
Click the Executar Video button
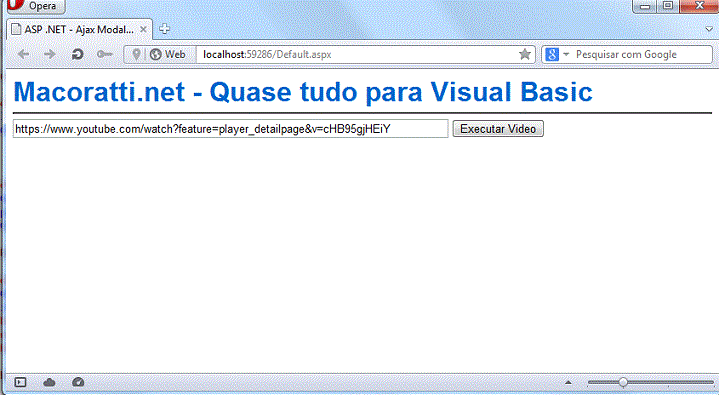498,129
